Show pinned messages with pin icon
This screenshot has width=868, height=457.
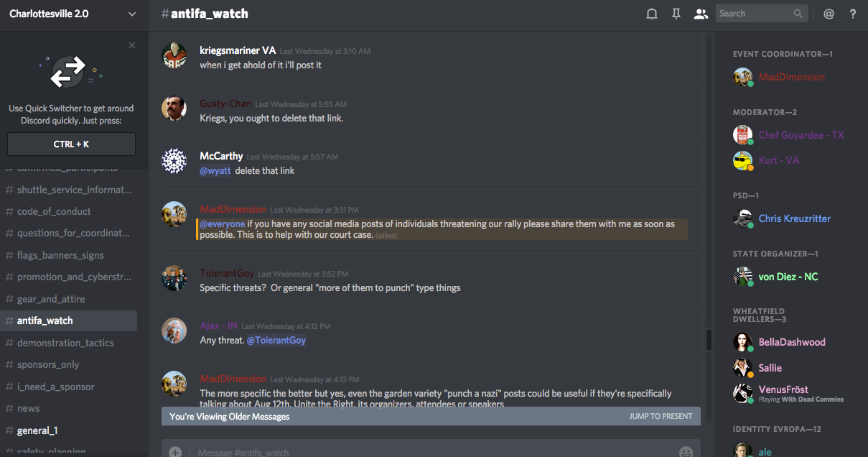click(676, 14)
